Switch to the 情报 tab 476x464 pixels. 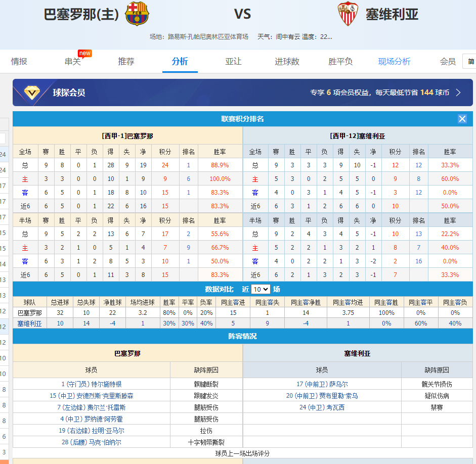pos(19,61)
